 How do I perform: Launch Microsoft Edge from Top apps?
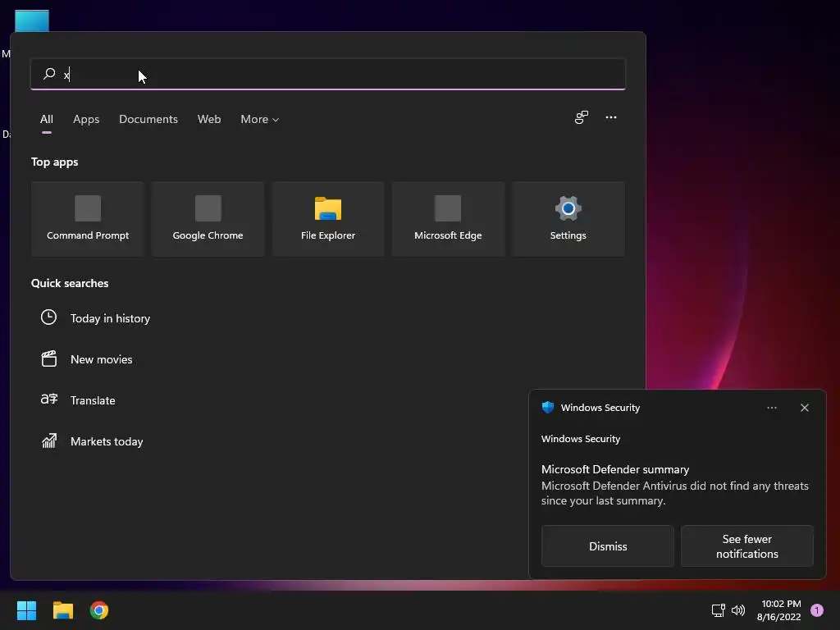[x=448, y=219]
